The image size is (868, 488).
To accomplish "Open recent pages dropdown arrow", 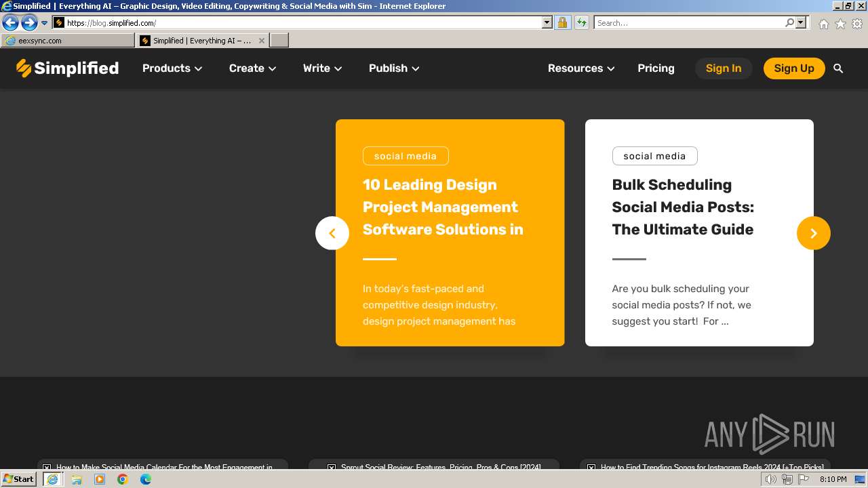I will (44, 22).
